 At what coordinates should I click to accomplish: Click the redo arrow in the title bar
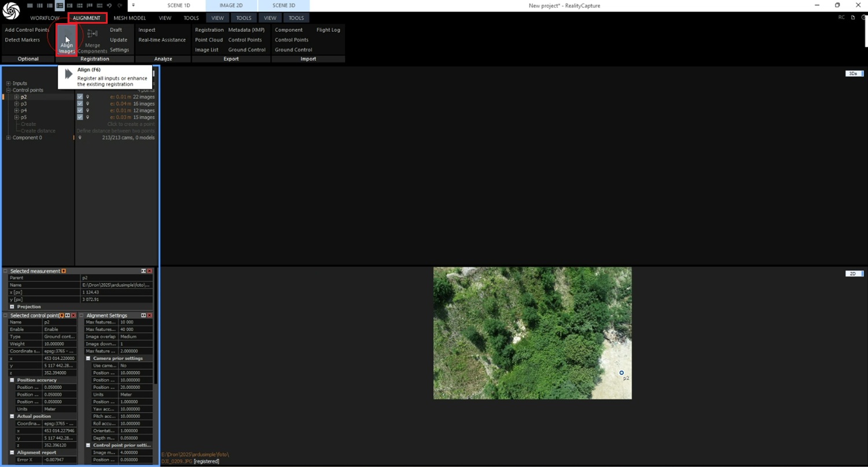coord(120,5)
